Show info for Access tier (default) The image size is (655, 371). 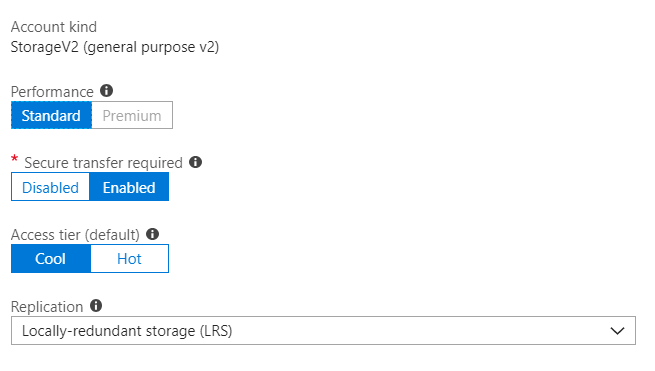click(152, 234)
